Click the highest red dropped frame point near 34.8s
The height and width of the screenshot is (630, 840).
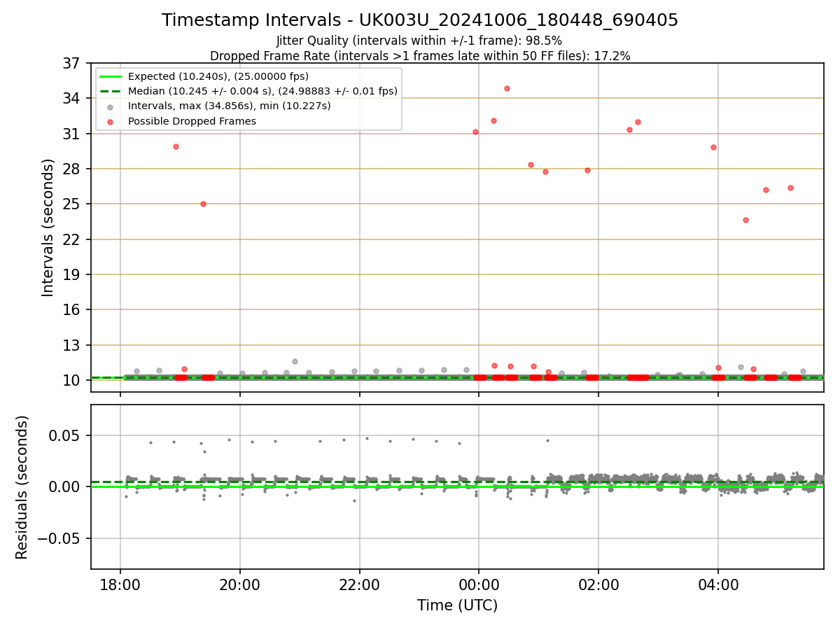click(507, 88)
